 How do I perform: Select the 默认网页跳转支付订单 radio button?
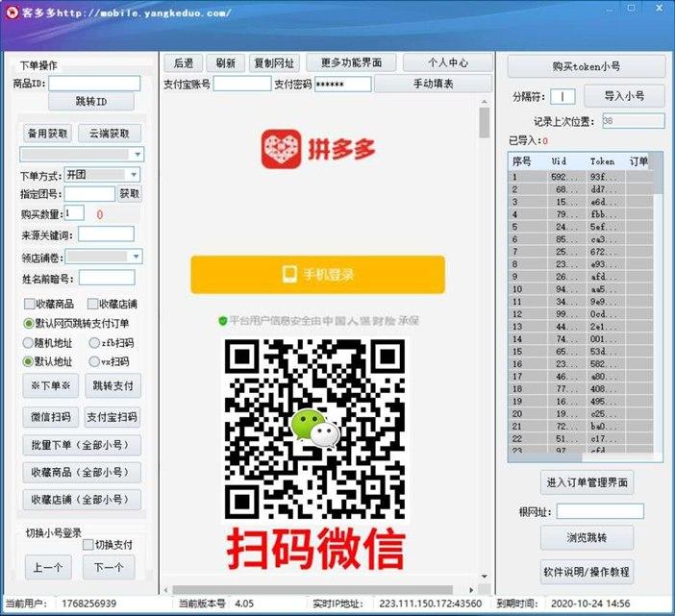pos(29,324)
